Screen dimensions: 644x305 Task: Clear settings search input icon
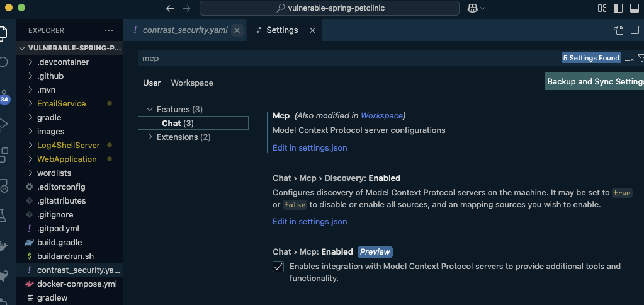[630, 59]
